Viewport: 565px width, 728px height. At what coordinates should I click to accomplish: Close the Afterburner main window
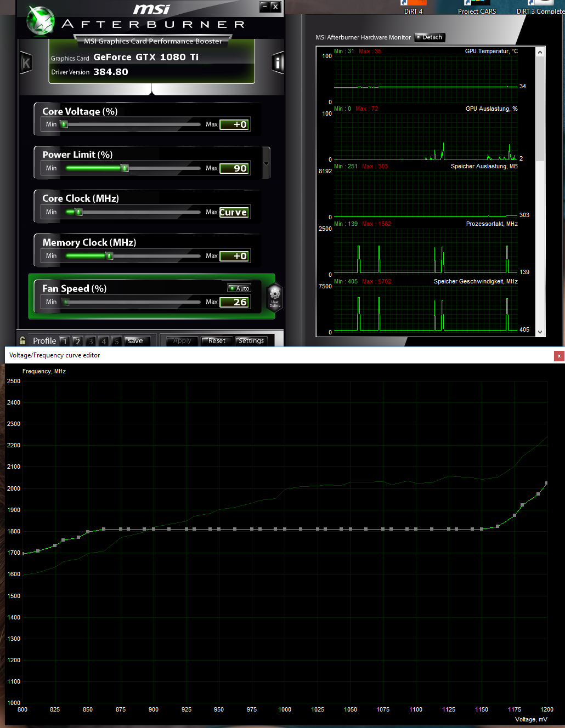[x=275, y=7]
